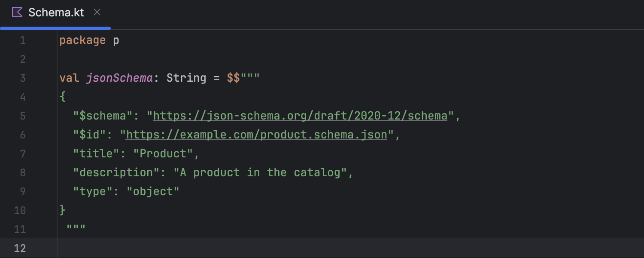
Task: Click line number 3 in the gutter
Action: tap(23, 78)
